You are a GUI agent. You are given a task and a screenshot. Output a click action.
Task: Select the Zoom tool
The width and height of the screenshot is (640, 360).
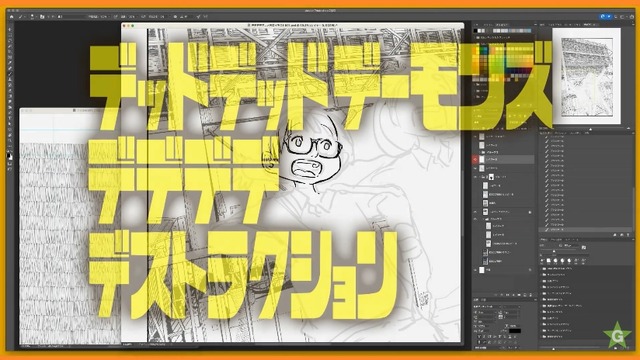click(x=10, y=141)
